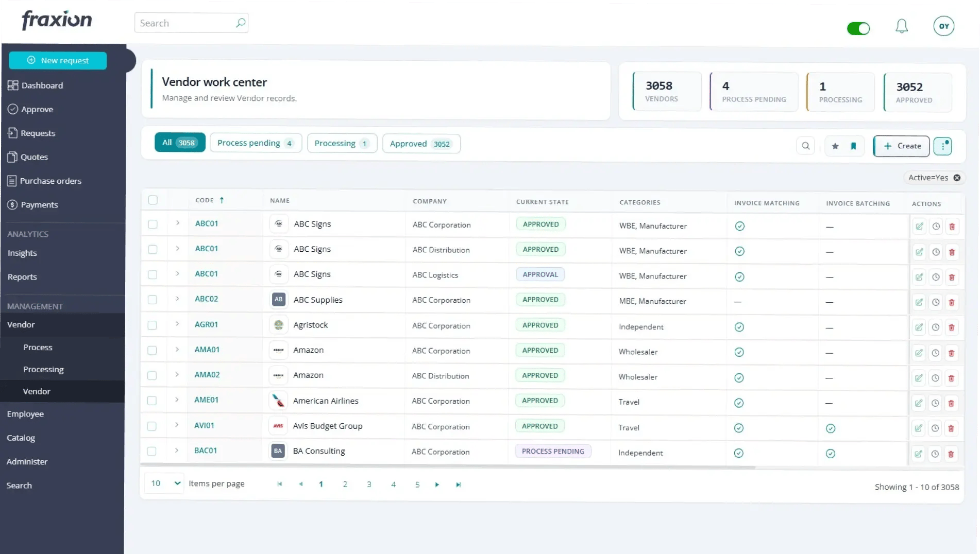This screenshot has width=980, height=554.
Task: Remove the Active=Yes filter chip
Action: [957, 178]
